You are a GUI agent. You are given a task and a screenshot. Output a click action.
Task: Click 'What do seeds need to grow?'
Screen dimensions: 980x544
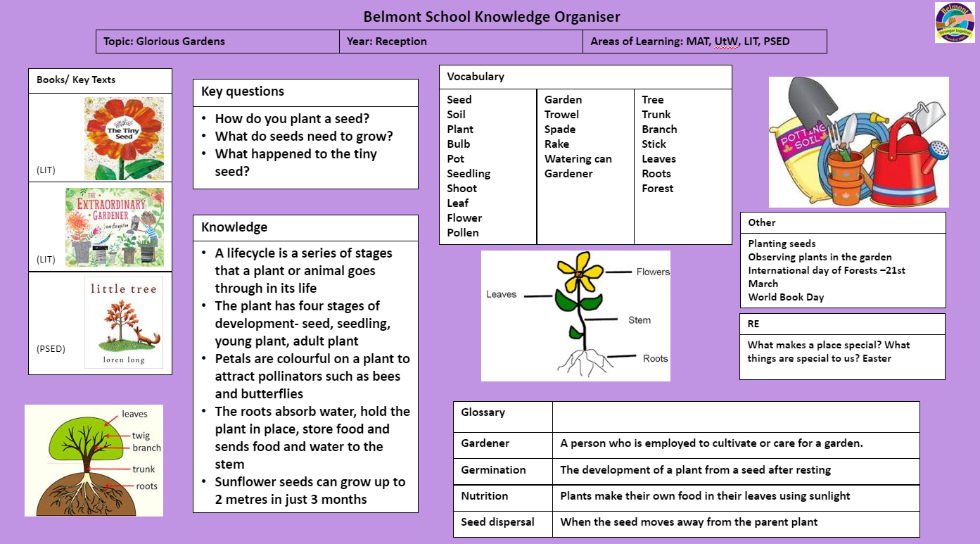[x=304, y=137]
